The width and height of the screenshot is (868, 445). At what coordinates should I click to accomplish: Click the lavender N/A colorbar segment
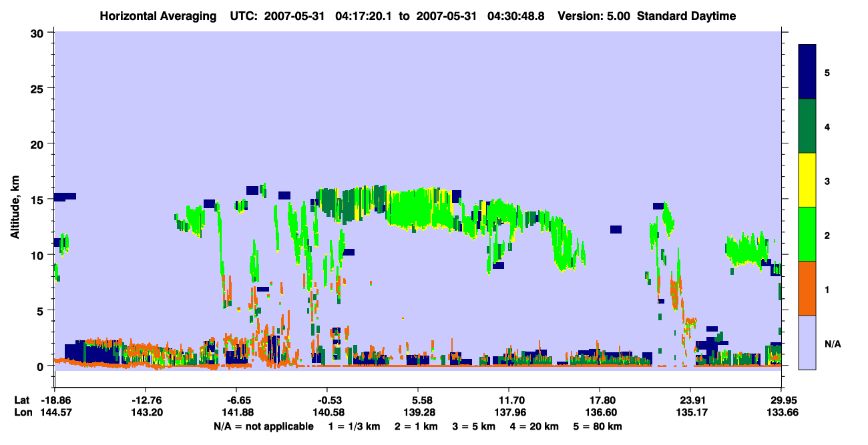pyautogui.click(x=807, y=342)
